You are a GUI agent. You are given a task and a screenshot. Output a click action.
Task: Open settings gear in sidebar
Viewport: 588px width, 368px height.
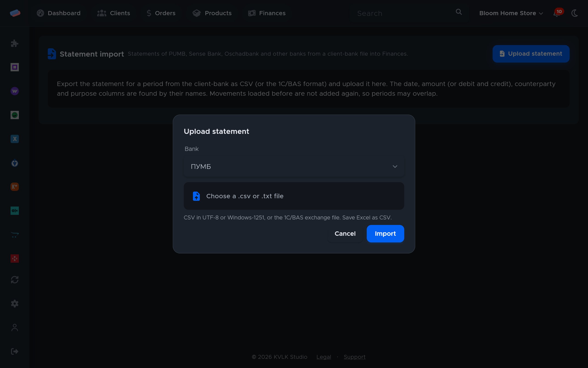(14, 304)
